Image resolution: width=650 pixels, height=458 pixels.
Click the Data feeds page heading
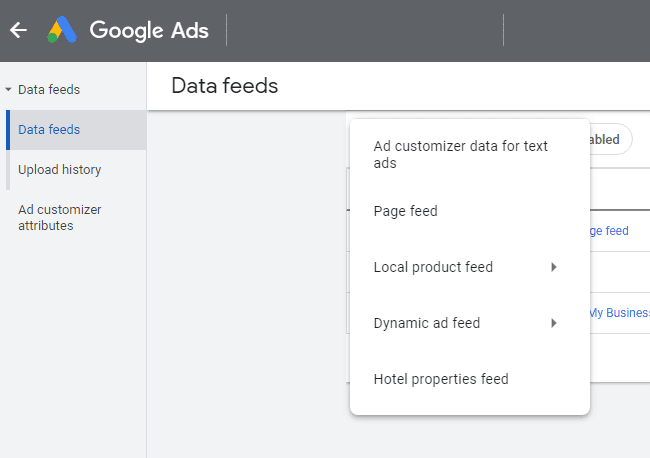point(224,86)
